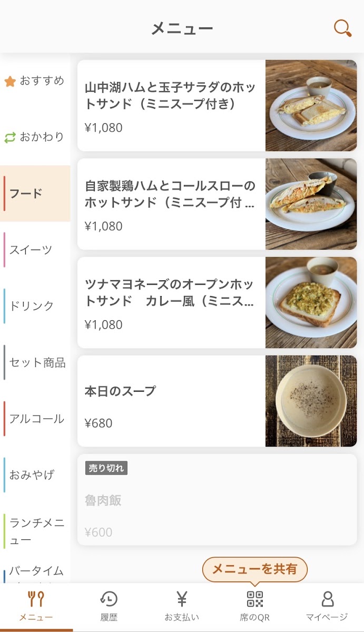Open the アルコール category
The width and height of the screenshot is (364, 632).
tap(36, 419)
